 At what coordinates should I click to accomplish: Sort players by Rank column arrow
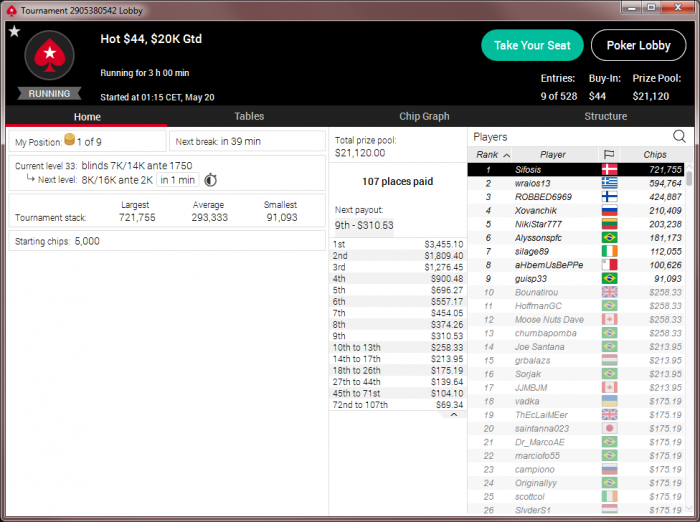point(506,155)
